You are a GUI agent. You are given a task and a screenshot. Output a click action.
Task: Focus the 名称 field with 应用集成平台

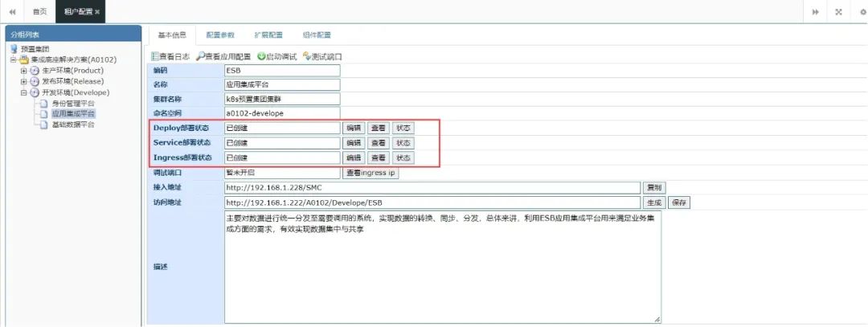tap(282, 84)
